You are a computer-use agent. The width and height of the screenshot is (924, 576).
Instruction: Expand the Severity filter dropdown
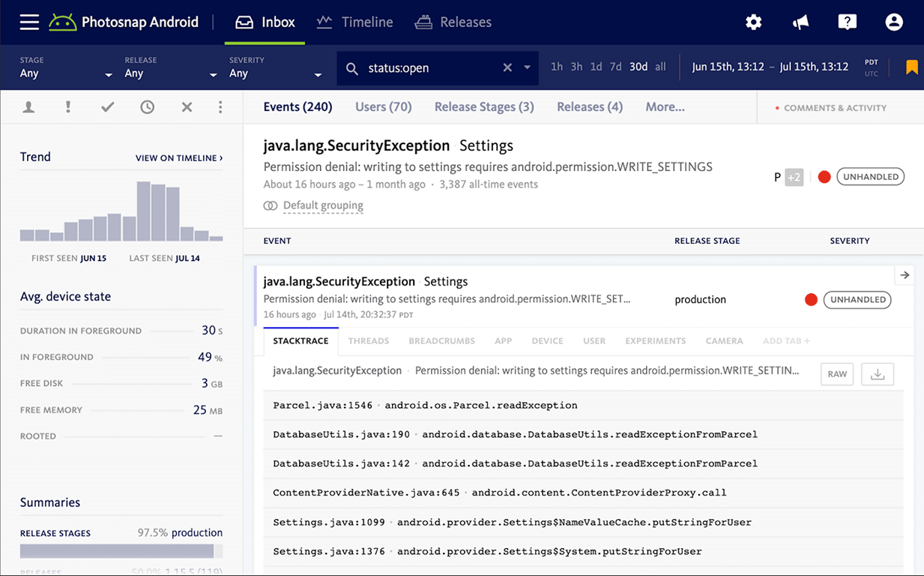[x=276, y=67]
